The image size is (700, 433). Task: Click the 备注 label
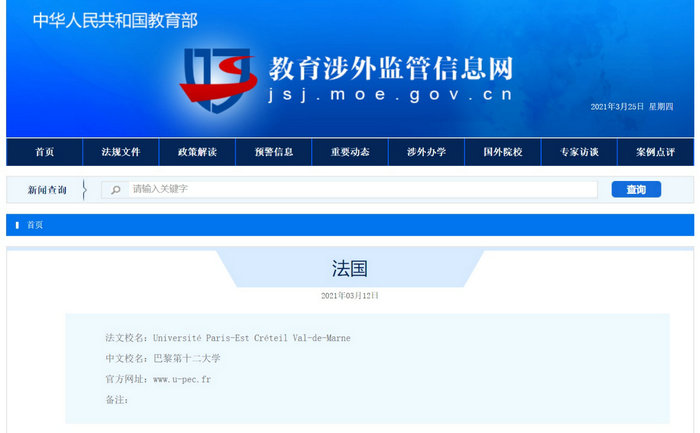(117, 400)
